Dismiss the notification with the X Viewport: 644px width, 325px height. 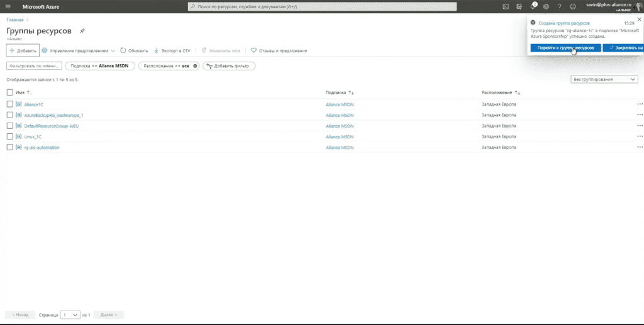click(639, 19)
